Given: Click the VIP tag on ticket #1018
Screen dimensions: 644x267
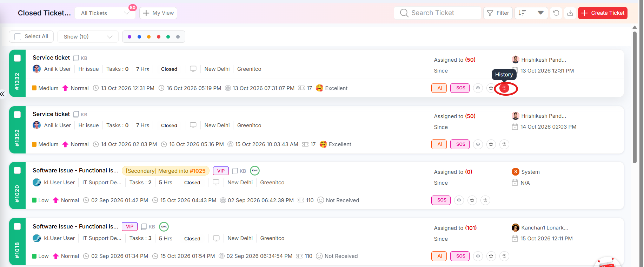Looking at the screenshot, I should (x=130, y=227).
